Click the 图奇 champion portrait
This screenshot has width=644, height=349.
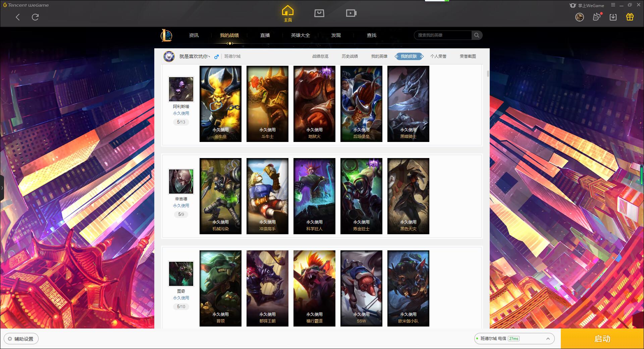[x=181, y=273]
